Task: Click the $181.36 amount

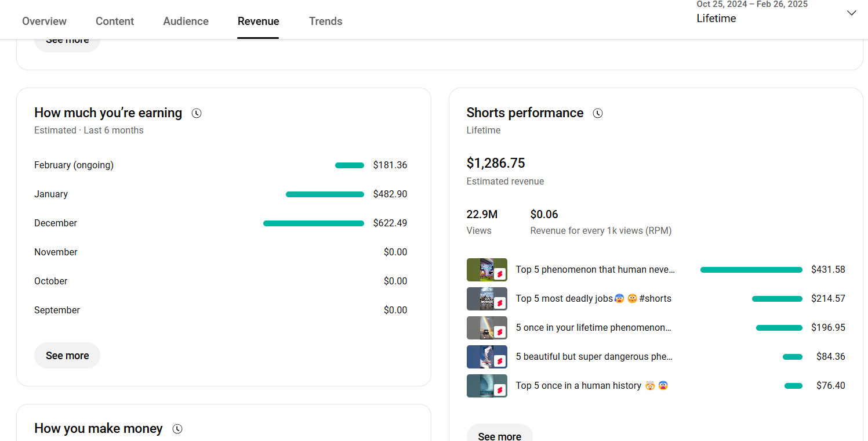Action: tap(390, 165)
